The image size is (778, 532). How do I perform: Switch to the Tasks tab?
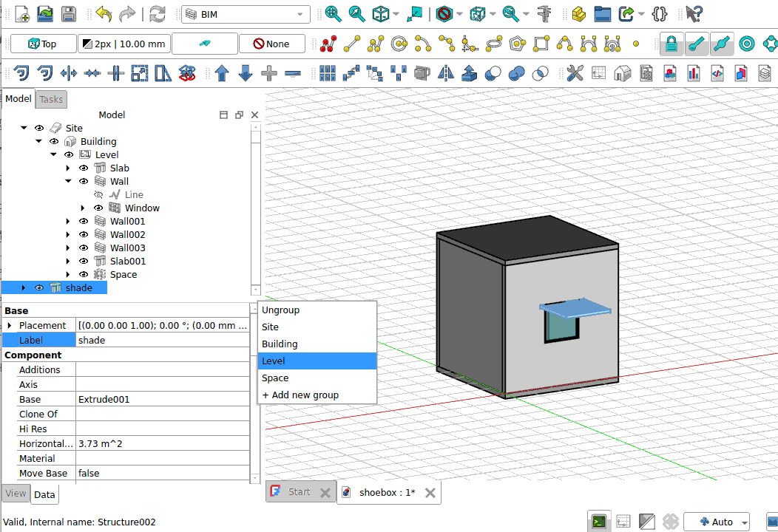(51, 99)
